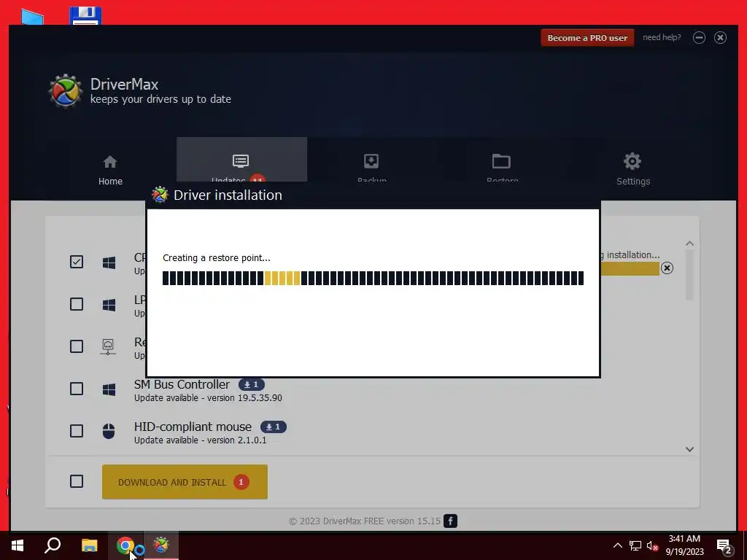Open the taskbar clock and date
Image resolution: width=747 pixels, height=560 pixels.
[x=684, y=545]
